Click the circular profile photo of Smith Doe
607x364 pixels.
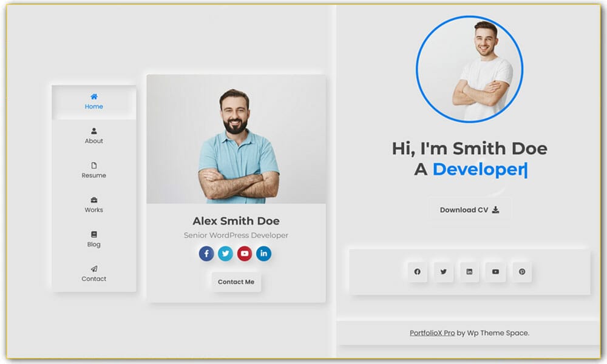click(469, 69)
